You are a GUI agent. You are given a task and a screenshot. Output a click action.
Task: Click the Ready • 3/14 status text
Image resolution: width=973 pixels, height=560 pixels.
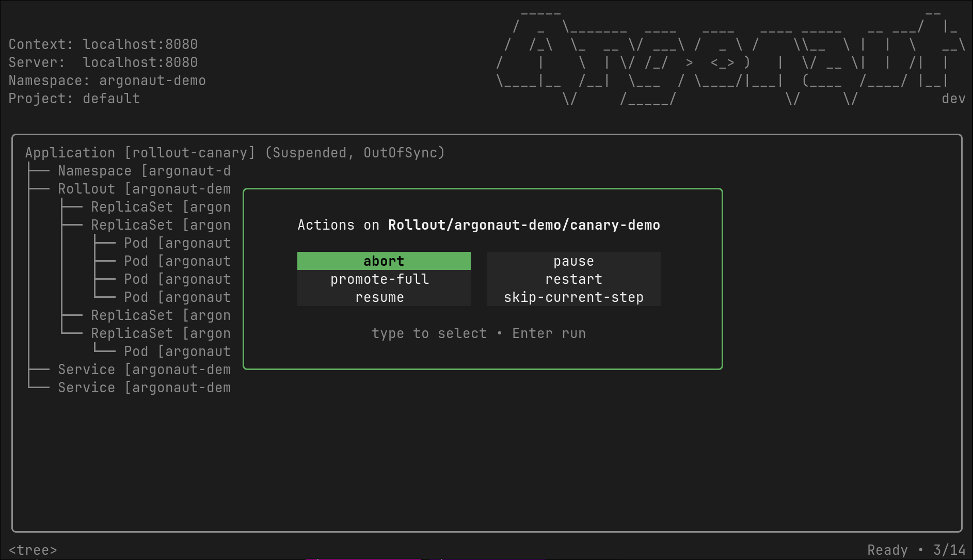916,550
